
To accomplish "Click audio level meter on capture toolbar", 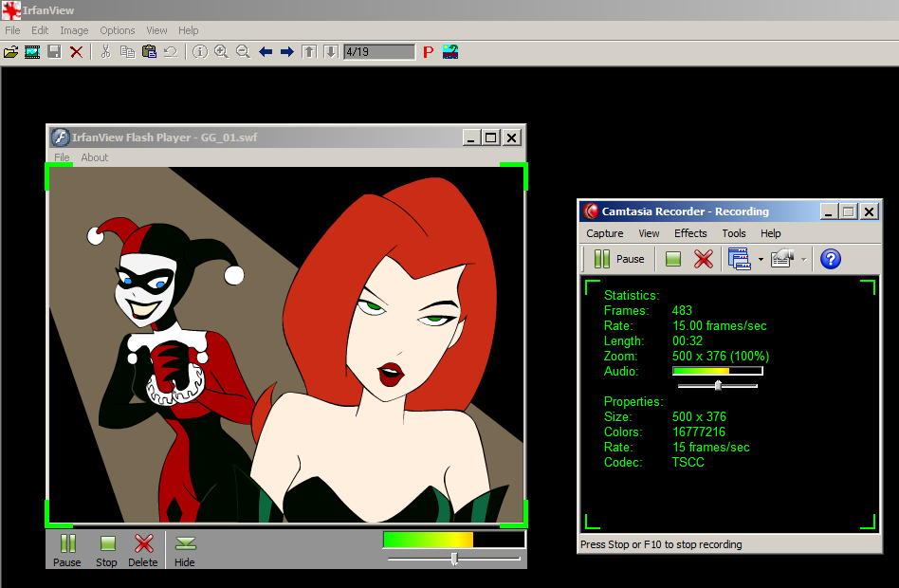I will [454, 540].
